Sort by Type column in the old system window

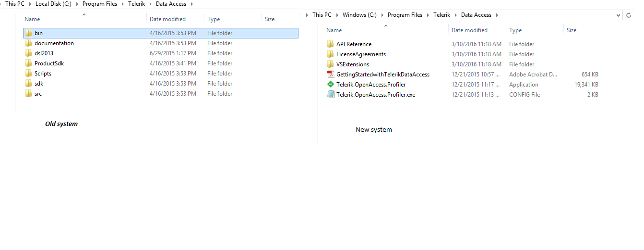click(x=214, y=19)
